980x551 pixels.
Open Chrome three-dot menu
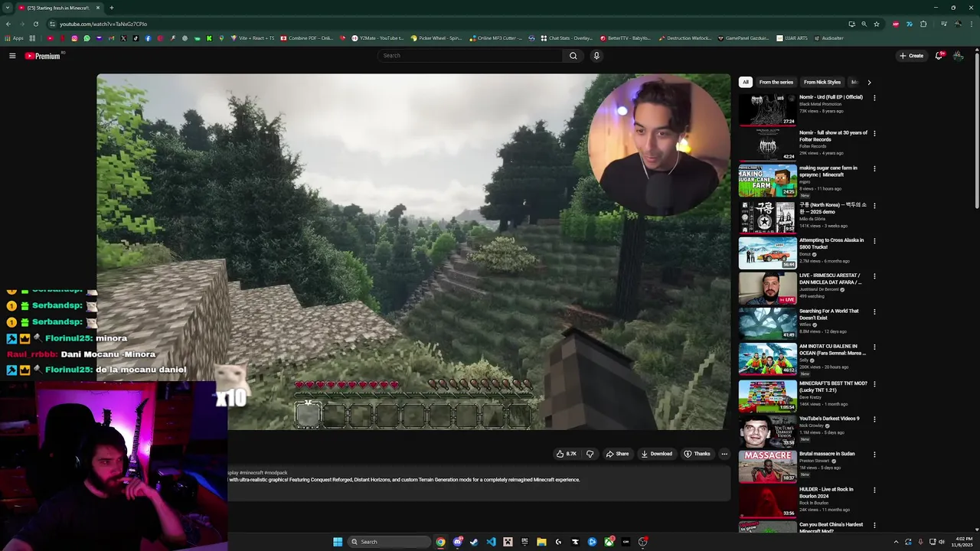[x=972, y=24]
